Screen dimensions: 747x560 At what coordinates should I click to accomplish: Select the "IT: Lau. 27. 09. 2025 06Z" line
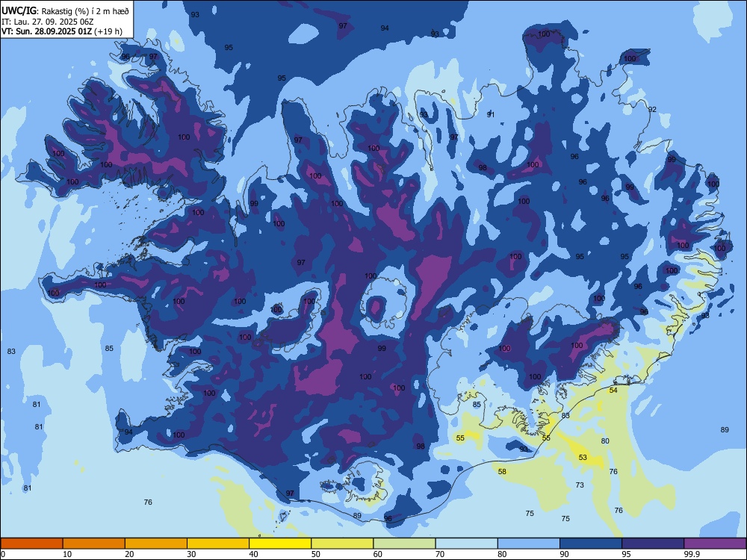coord(47,22)
